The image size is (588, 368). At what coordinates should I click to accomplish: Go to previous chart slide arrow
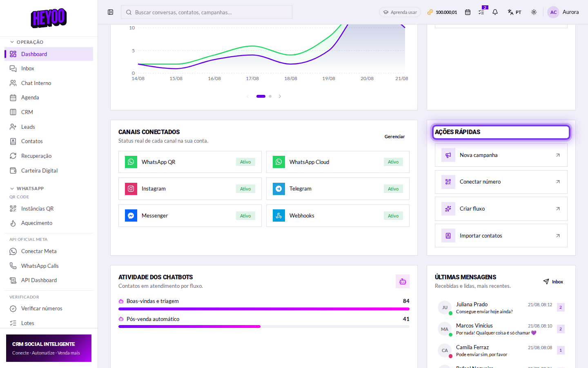[248, 96]
